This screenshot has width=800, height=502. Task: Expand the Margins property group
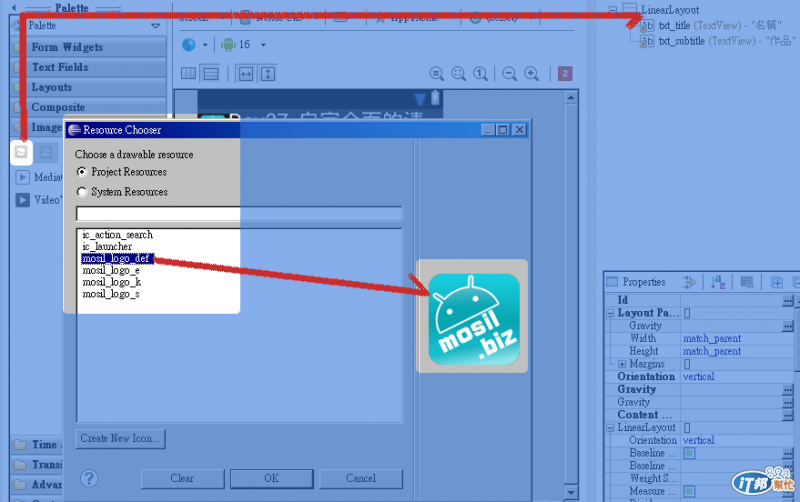[x=622, y=364]
